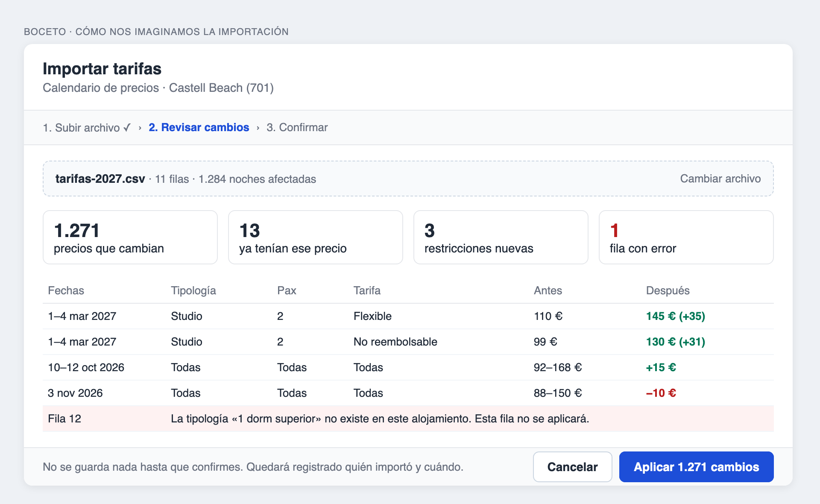Select the 10–12 oct 2026 row
Screen dimensions: 820x504
[408, 367]
